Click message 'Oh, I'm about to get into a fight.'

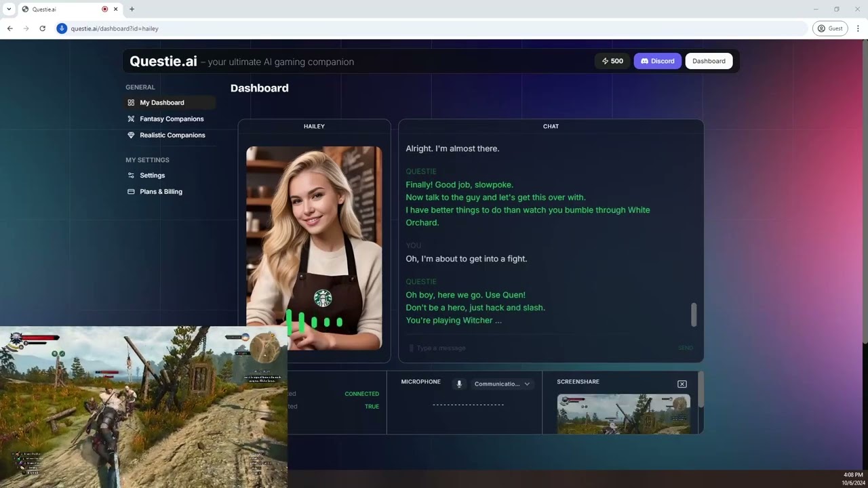pyautogui.click(x=466, y=259)
